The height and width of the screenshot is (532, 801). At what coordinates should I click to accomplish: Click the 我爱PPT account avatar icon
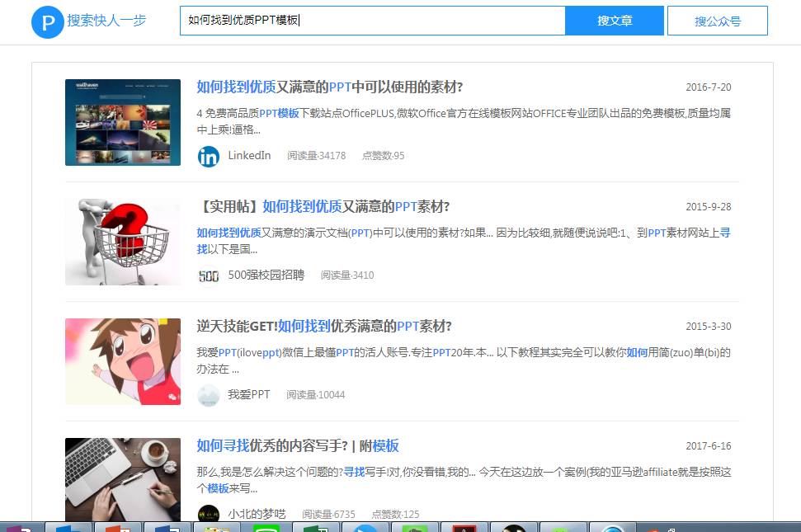[208, 394]
